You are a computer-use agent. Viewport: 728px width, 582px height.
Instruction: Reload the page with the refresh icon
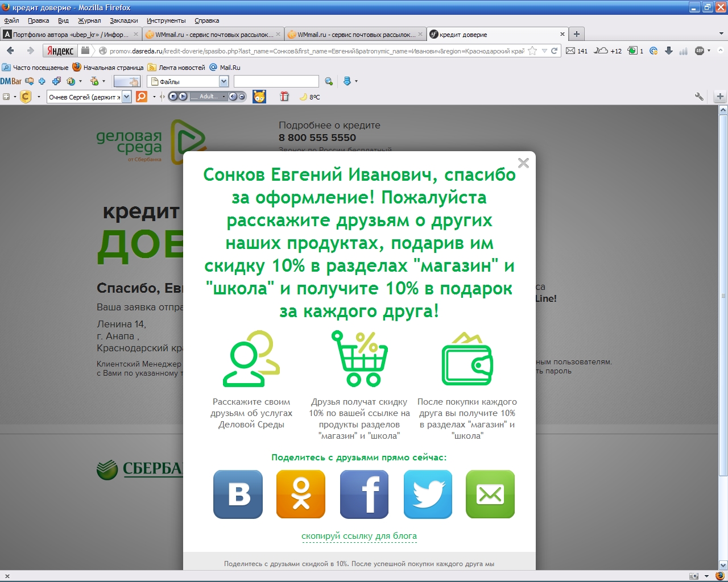(x=554, y=51)
